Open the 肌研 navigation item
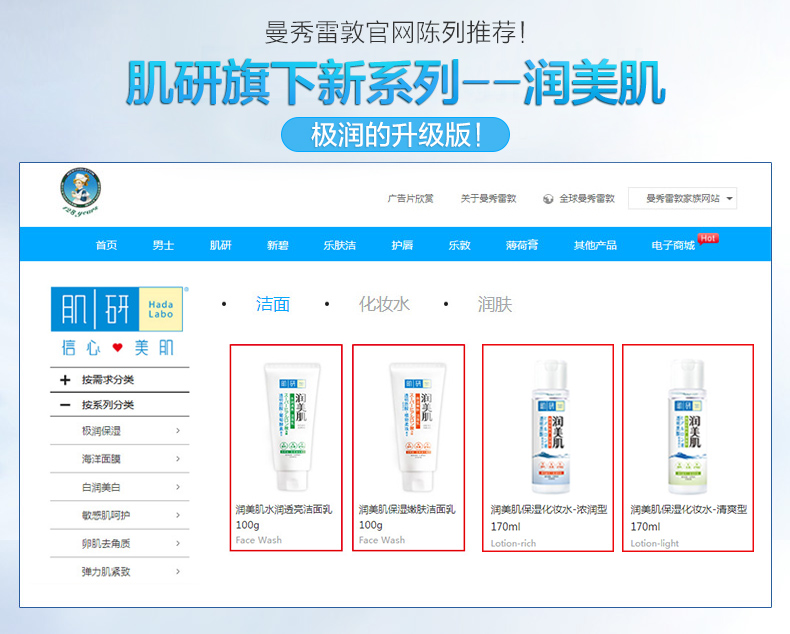This screenshot has height=634, width=790. click(x=220, y=245)
